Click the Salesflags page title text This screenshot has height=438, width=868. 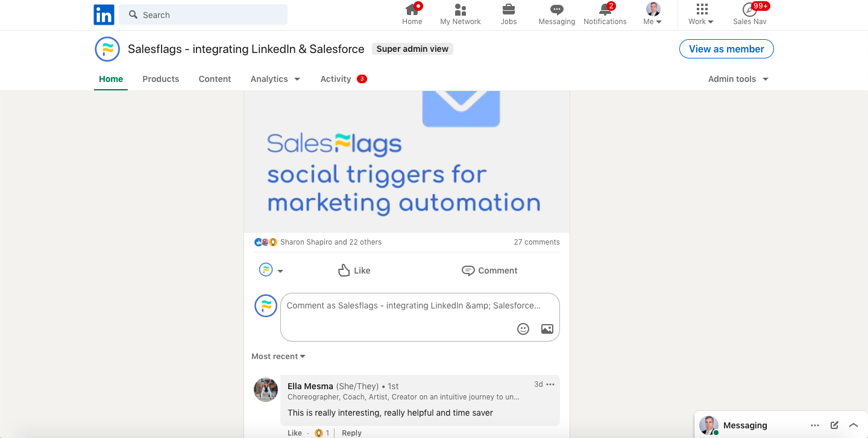[x=246, y=49]
